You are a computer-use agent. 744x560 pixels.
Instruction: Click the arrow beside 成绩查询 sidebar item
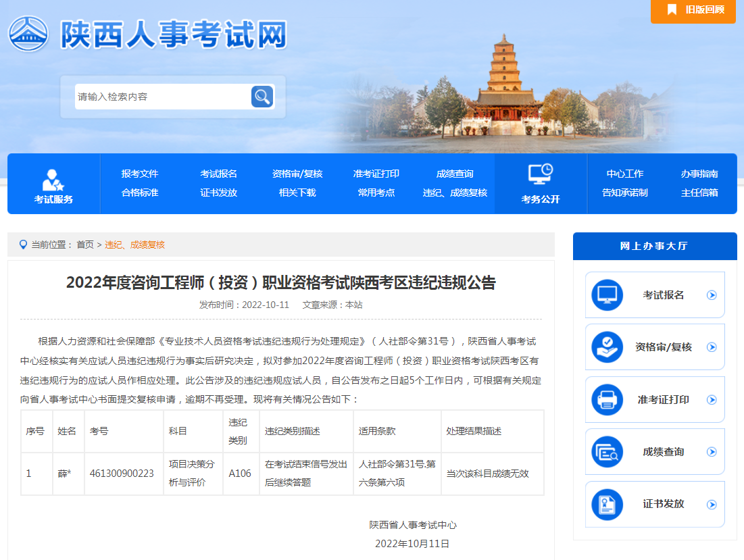click(x=711, y=452)
